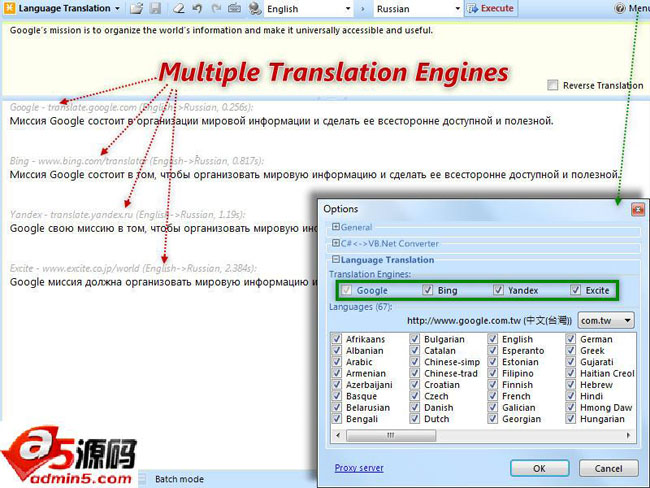
Task: Click the languages list horizontal scrollbar thumb
Action: click(x=391, y=435)
